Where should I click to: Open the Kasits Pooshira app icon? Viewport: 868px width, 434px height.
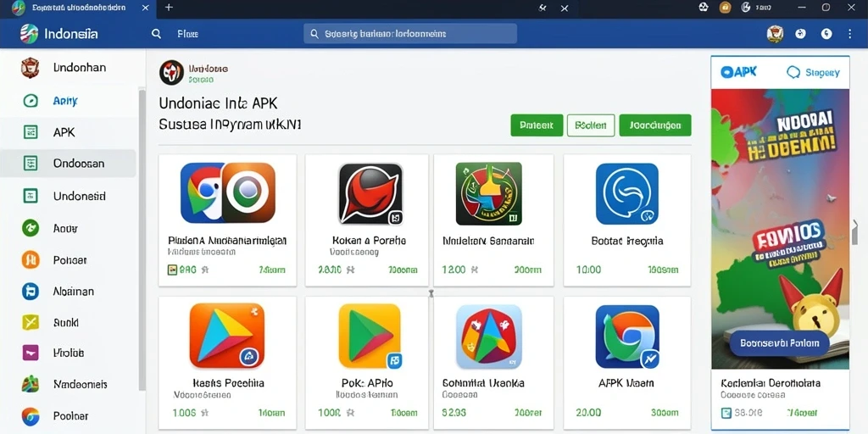(227, 336)
